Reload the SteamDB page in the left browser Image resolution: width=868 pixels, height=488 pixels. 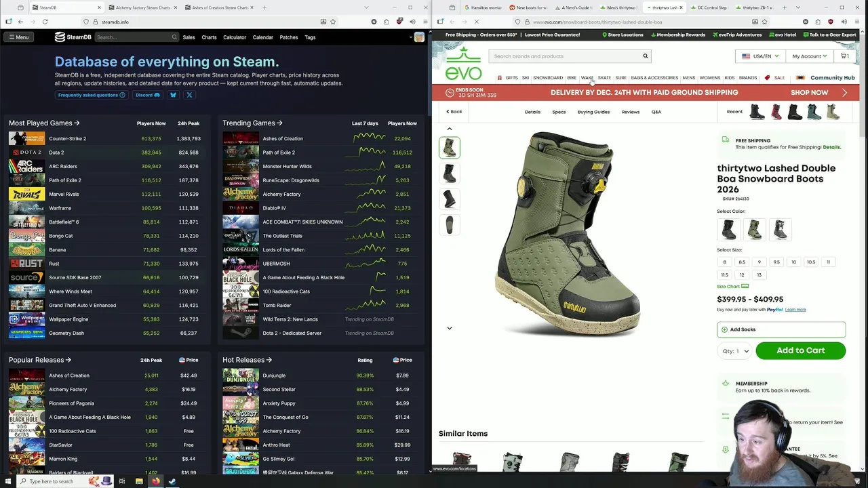[x=45, y=22]
